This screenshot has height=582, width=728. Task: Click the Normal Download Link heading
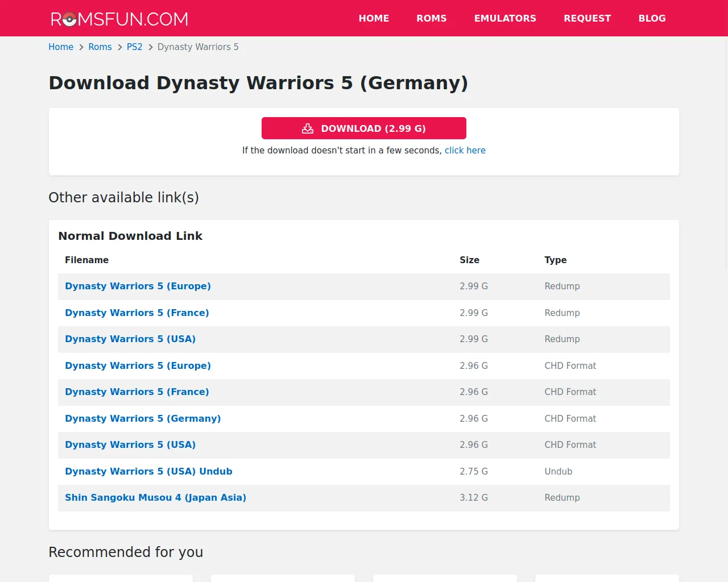(130, 236)
